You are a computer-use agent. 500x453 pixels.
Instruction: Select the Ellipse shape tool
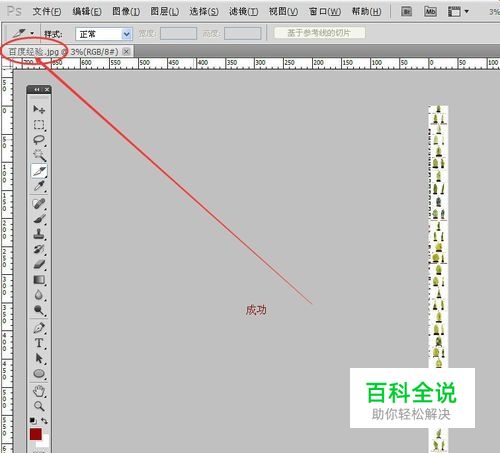[x=39, y=374]
